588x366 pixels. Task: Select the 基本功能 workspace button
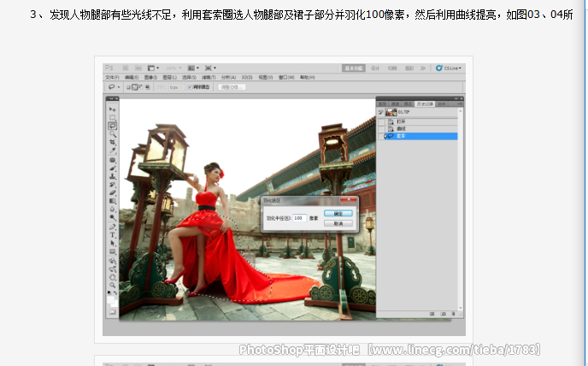click(x=354, y=68)
